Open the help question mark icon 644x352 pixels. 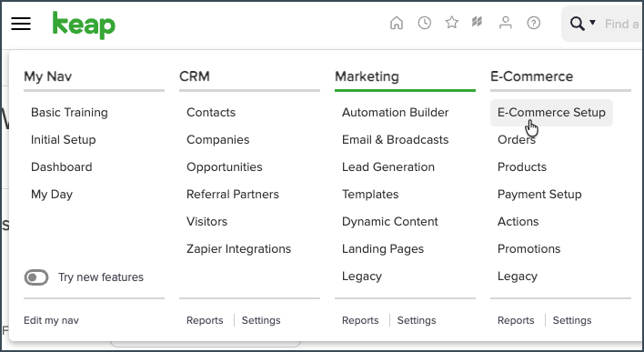point(534,23)
